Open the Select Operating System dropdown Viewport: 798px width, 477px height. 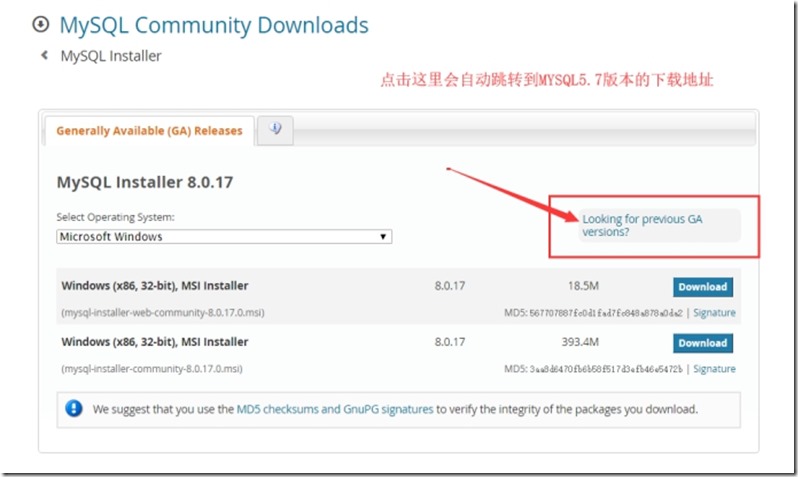click(x=224, y=237)
